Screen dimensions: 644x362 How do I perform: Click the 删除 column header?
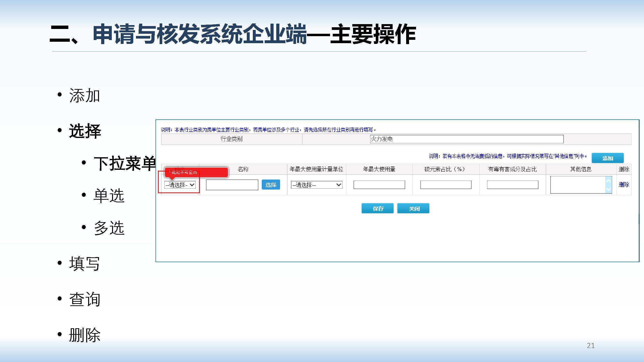point(624,170)
